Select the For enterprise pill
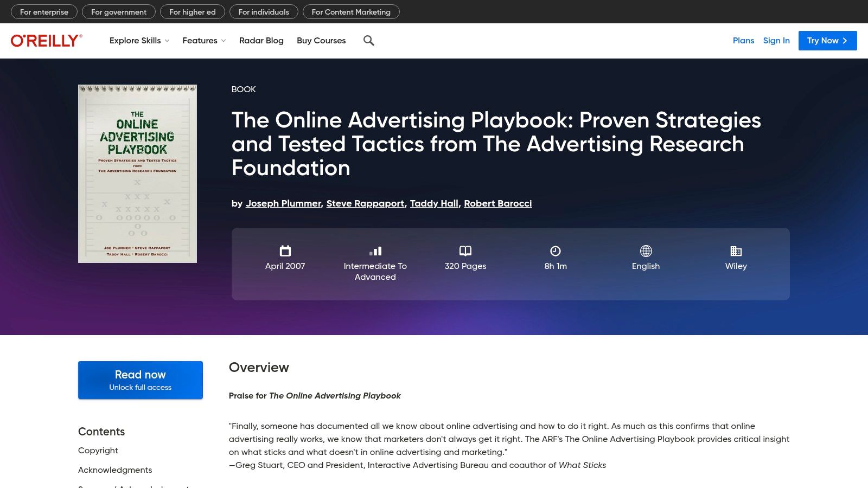Viewport: 868px width, 488px height. pos(44,12)
